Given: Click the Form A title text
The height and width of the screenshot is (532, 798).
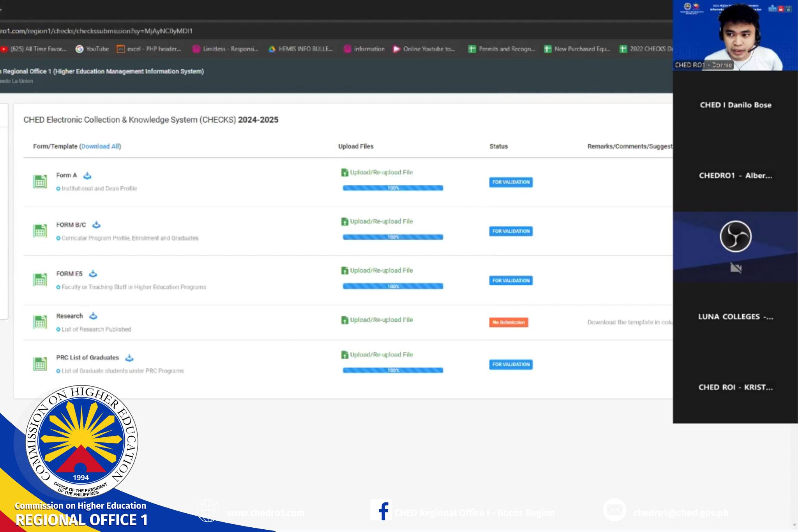Looking at the screenshot, I should [x=67, y=175].
